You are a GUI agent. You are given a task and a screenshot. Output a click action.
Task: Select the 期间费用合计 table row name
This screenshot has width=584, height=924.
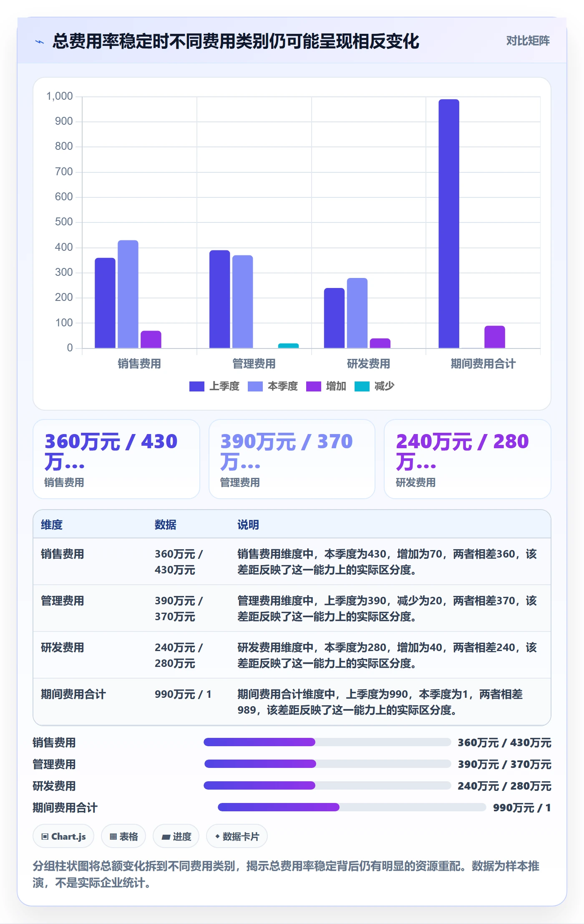tap(73, 694)
